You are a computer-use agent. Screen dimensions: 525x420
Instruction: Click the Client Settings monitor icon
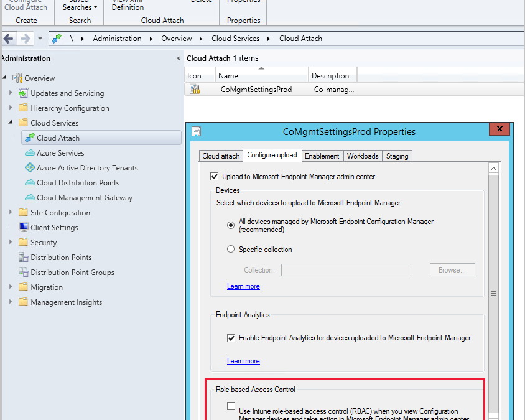pyautogui.click(x=24, y=227)
